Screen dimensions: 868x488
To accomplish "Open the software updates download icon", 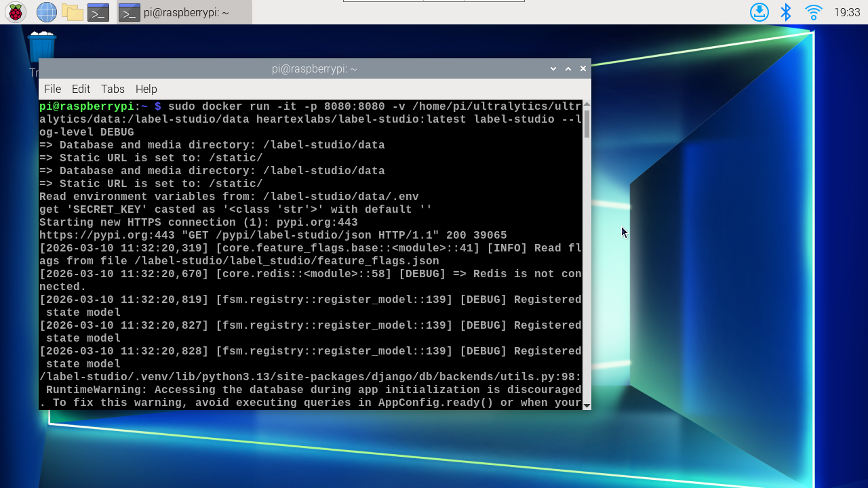I will 759,12.
